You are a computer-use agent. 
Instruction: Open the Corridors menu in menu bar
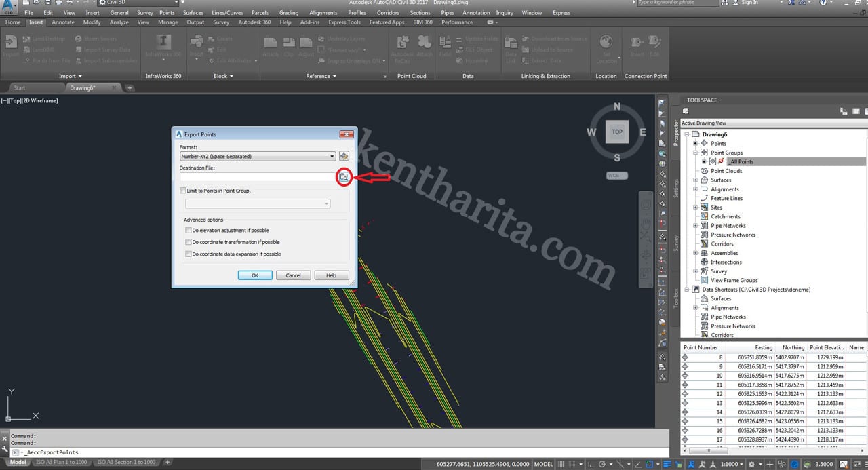388,12
